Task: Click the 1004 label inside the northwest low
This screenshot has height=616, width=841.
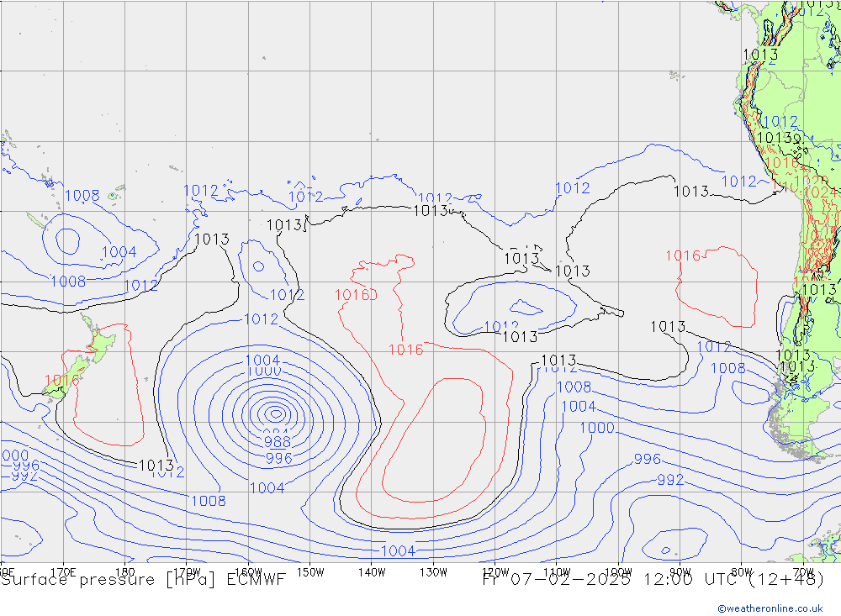Action: 119,251
